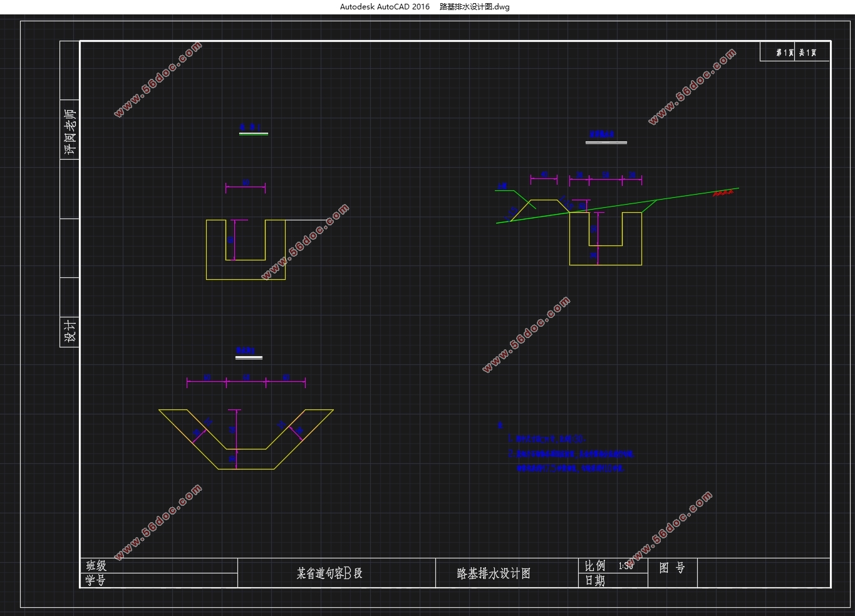Click the 学号 field label

pyautogui.click(x=96, y=580)
